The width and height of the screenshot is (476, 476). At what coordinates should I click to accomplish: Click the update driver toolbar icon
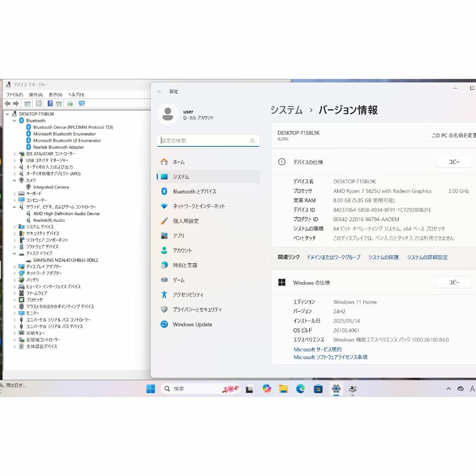tap(70, 104)
